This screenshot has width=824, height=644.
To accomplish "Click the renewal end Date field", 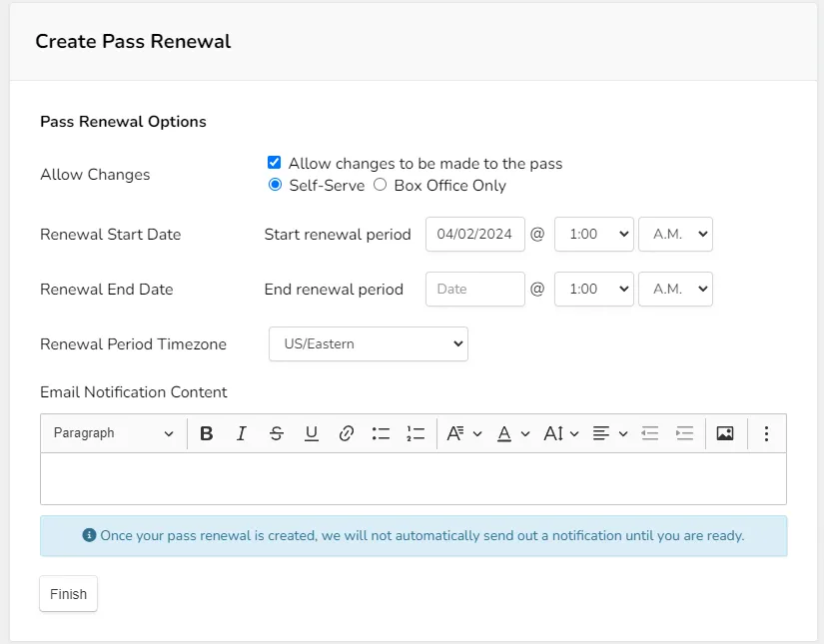I will (475, 289).
